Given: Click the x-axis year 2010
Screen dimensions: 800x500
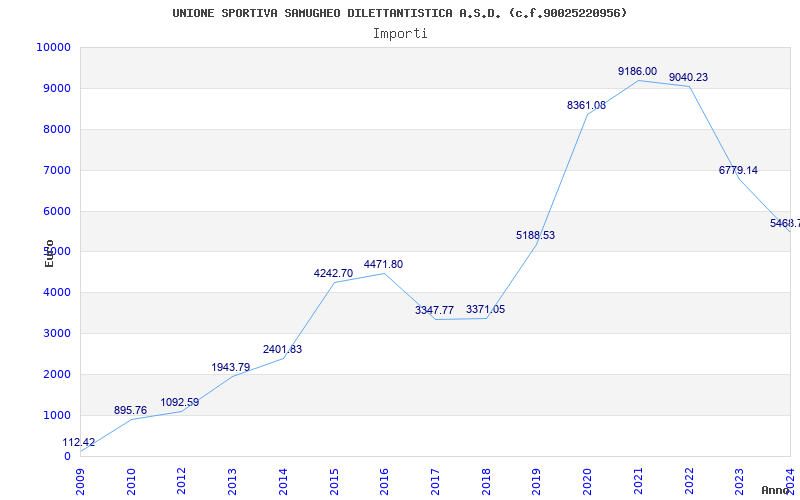Looking at the screenshot, I should [131, 481].
